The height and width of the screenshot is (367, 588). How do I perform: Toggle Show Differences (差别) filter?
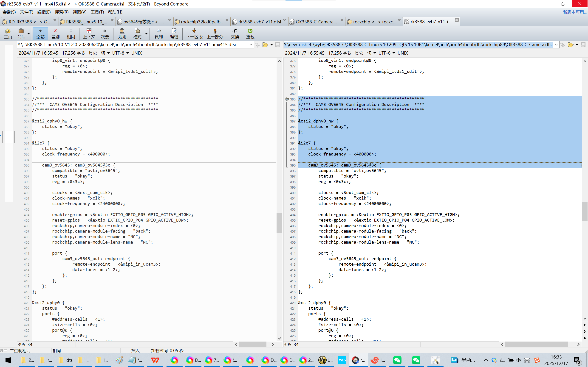[x=55, y=33]
